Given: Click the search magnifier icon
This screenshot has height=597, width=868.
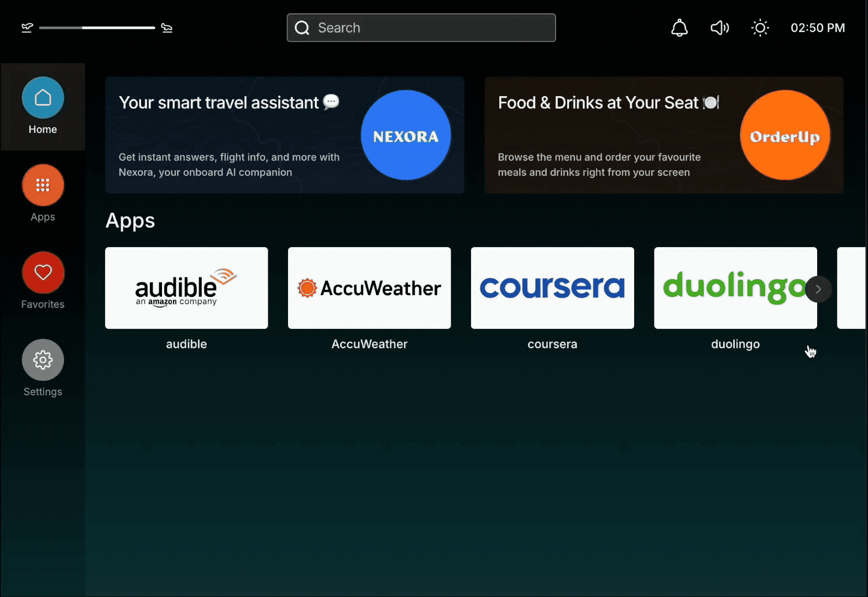Looking at the screenshot, I should (x=302, y=28).
